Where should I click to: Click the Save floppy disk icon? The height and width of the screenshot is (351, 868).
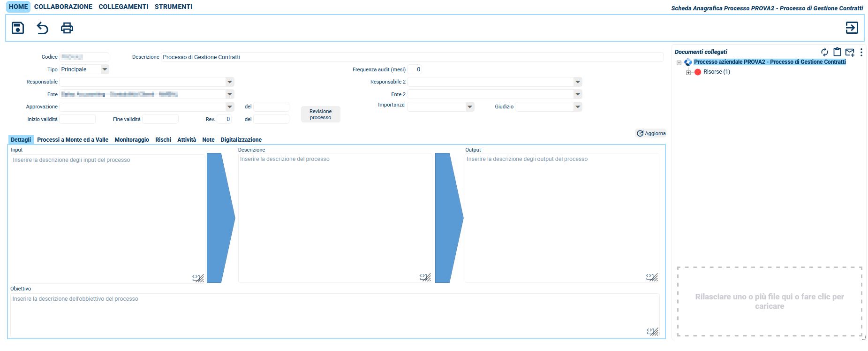(18, 28)
